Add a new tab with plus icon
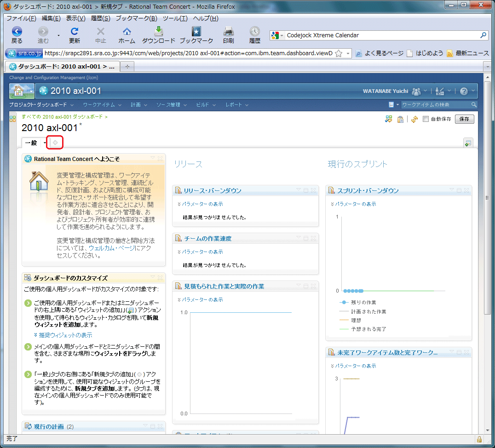Screen dimensions: 495x448 click(x=55, y=143)
